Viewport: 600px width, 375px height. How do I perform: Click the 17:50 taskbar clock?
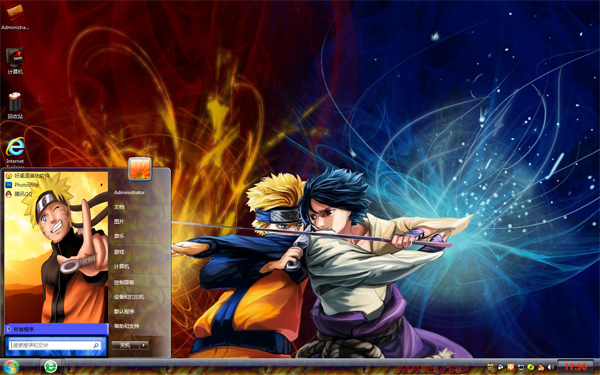[576, 367]
